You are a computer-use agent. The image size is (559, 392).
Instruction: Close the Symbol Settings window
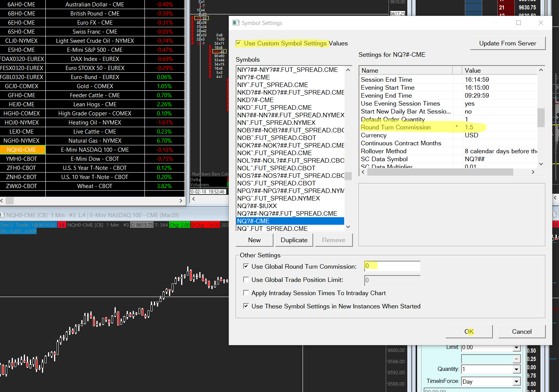point(541,23)
